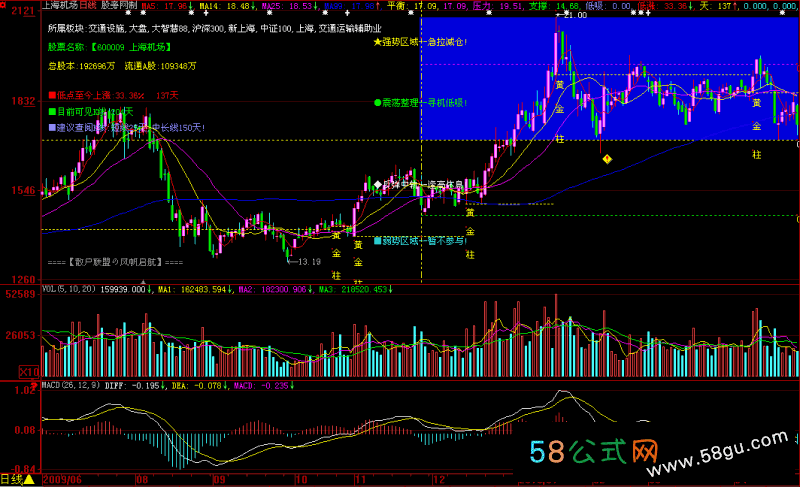The height and width of the screenshot is (487, 800).
Task: Click the 低点至今上涨:33.36% line
Action: point(113,95)
